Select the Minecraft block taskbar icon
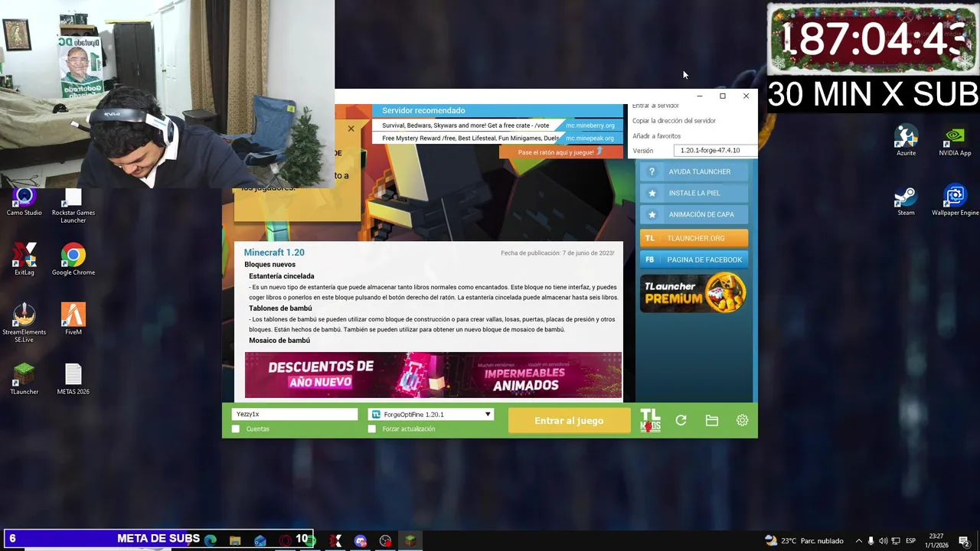Image resolution: width=980 pixels, height=551 pixels. click(410, 540)
